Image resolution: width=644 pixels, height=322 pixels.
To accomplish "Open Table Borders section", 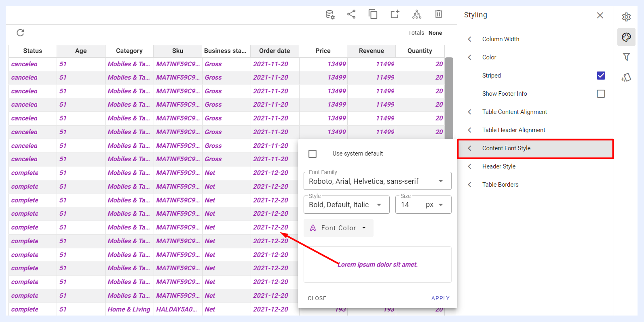I will (535, 185).
